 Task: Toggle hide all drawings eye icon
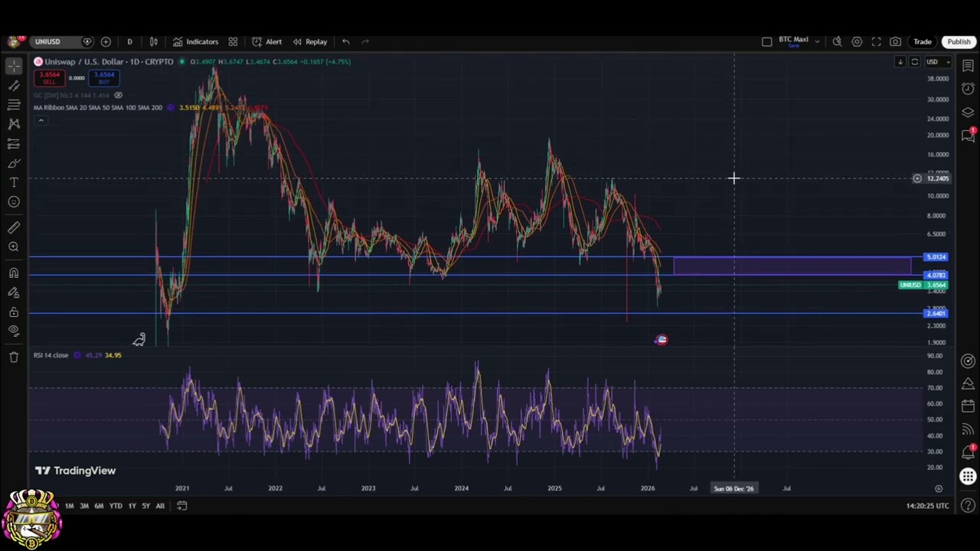click(x=14, y=331)
